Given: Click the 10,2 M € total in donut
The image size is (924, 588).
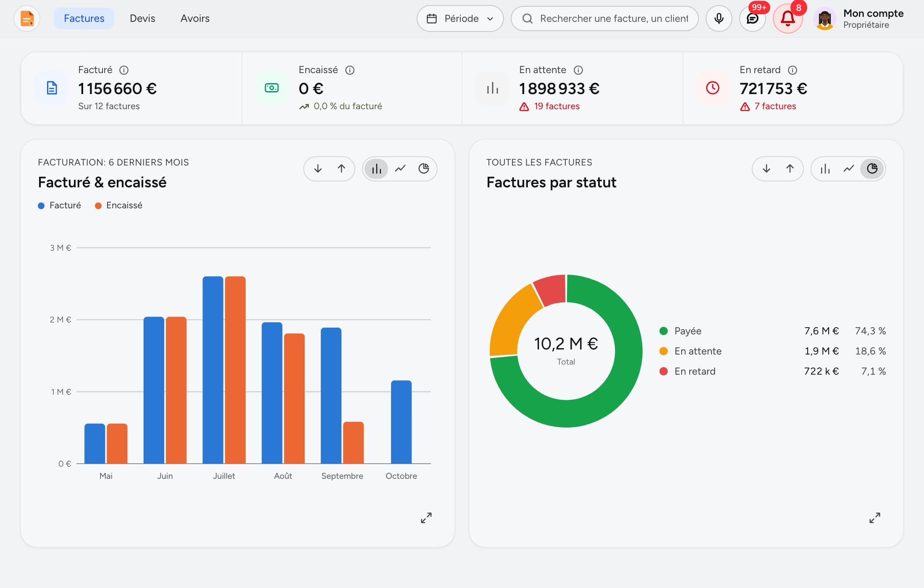Looking at the screenshot, I should (566, 344).
